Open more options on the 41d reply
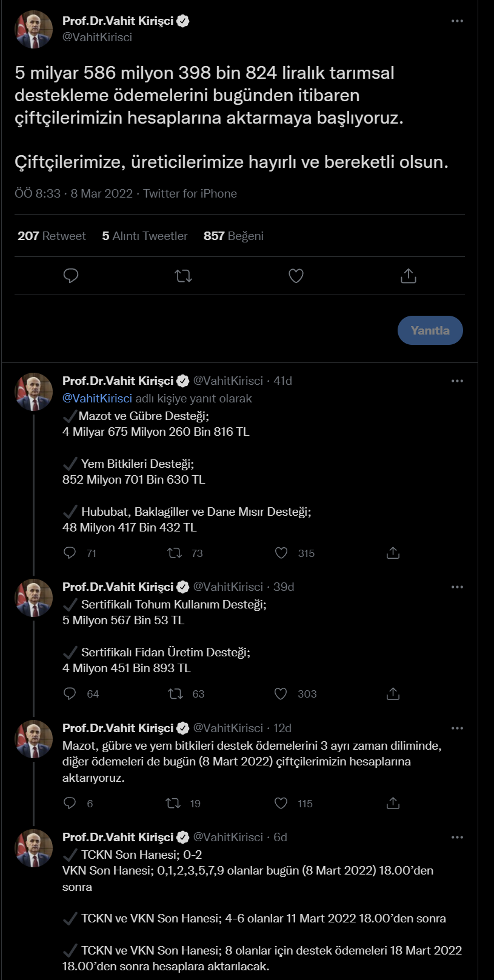The height and width of the screenshot is (980, 494). coord(457,381)
